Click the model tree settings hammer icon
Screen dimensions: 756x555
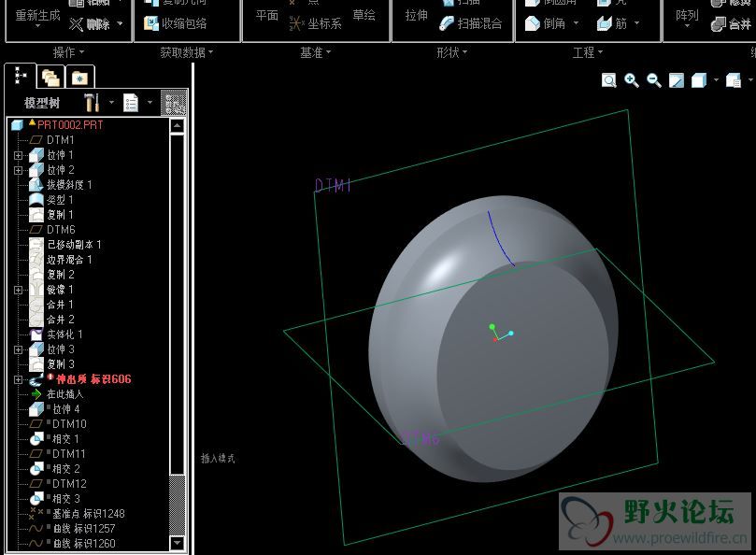tap(92, 102)
